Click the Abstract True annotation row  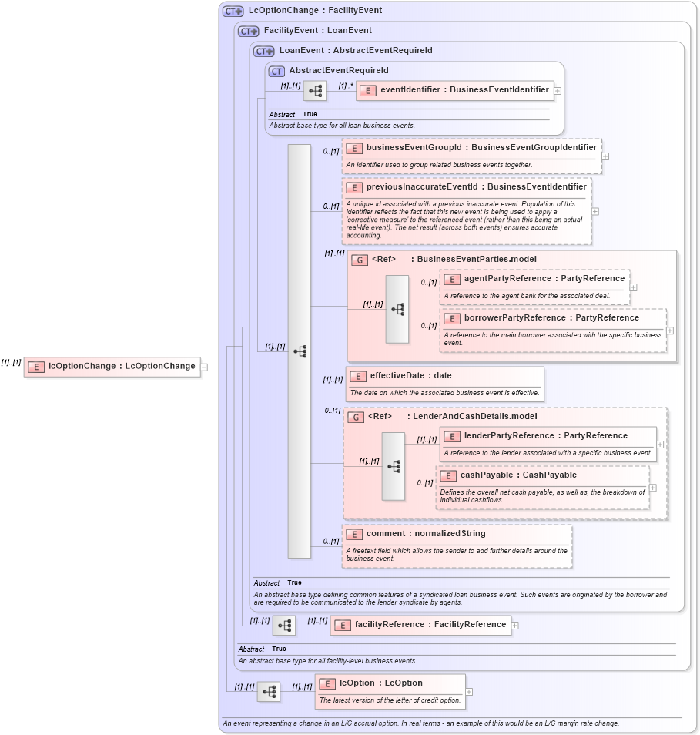coord(266,649)
